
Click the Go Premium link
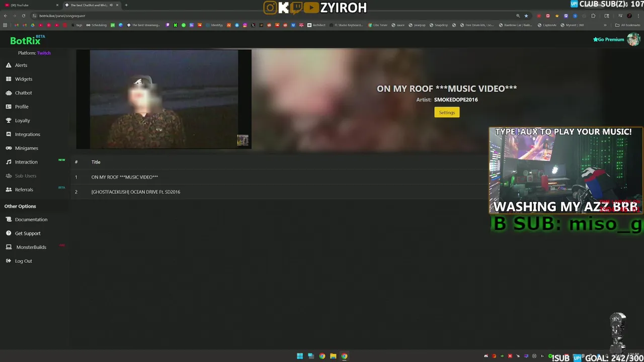(609, 39)
